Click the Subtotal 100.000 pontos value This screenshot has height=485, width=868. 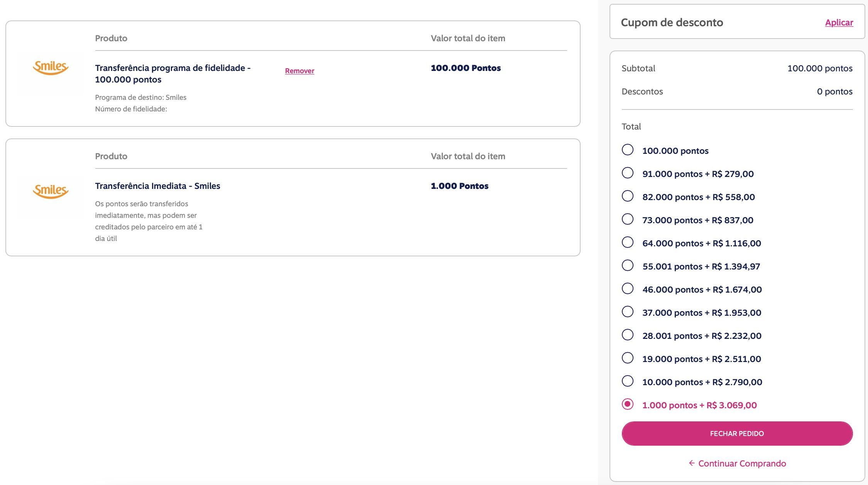click(x=820, y=68)
